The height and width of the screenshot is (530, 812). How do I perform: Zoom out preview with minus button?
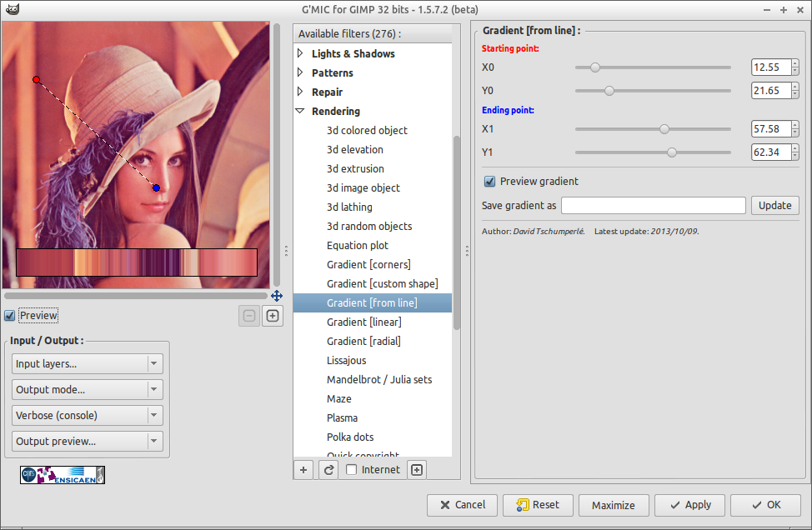click(249, 316)
